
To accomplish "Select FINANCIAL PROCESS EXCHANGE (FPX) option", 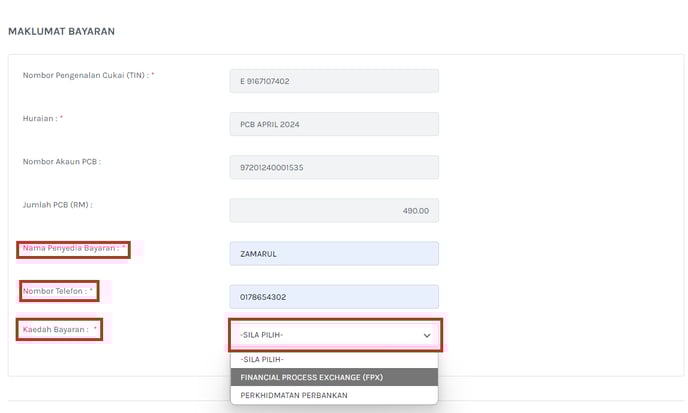I will (334, 377).
